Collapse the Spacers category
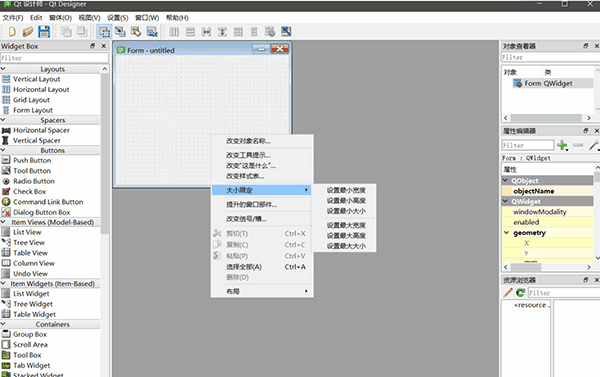Viewport: 600px width, 377px height. (3, 120)
